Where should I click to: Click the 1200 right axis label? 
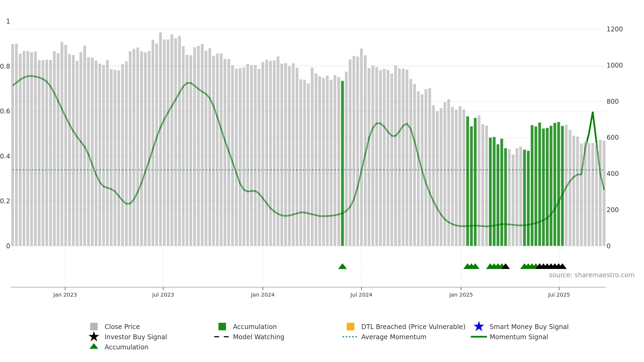point(614,29)
